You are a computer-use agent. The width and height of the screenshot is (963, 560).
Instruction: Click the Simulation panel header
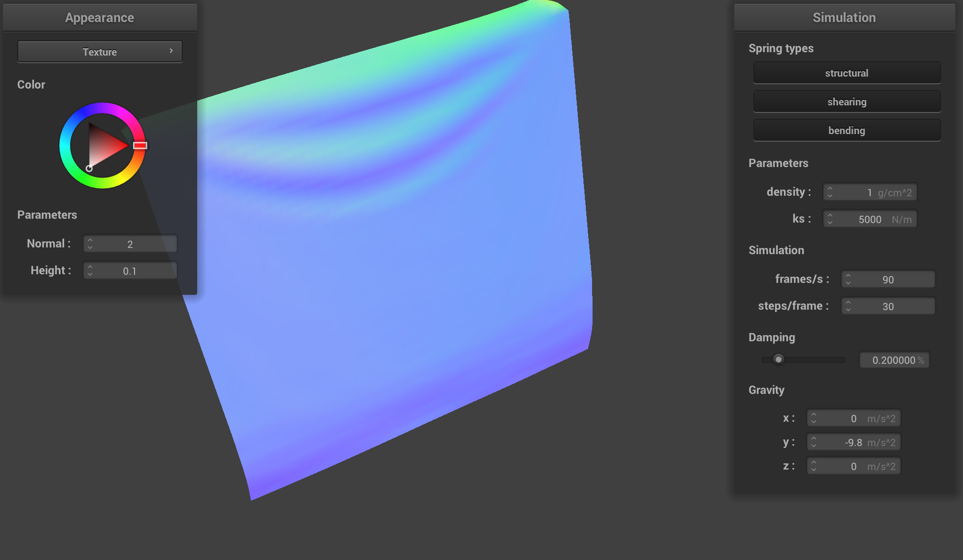click(x=844, y=18)
